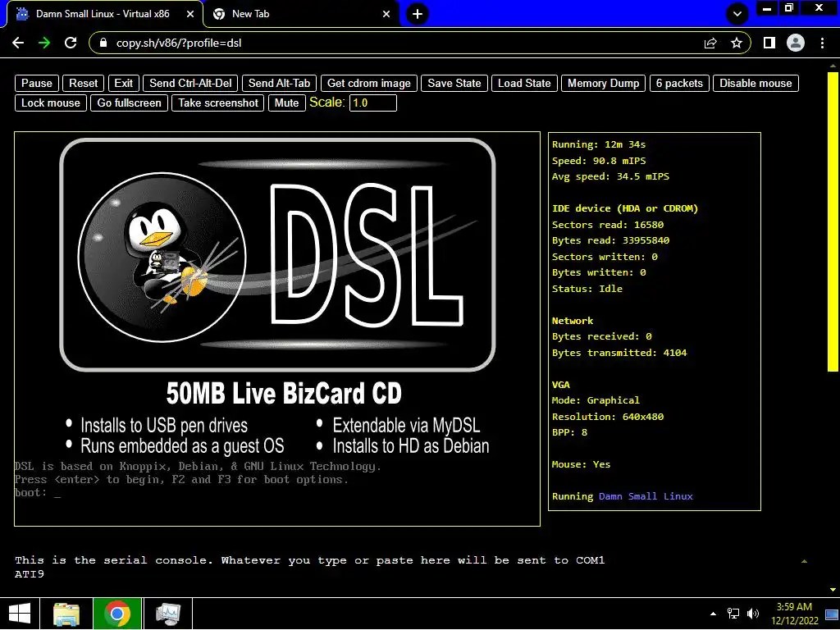This screenshot has width=840, height=630.
Task: Toggle the Lock mouse button
Action: click(x=50, y=103)
